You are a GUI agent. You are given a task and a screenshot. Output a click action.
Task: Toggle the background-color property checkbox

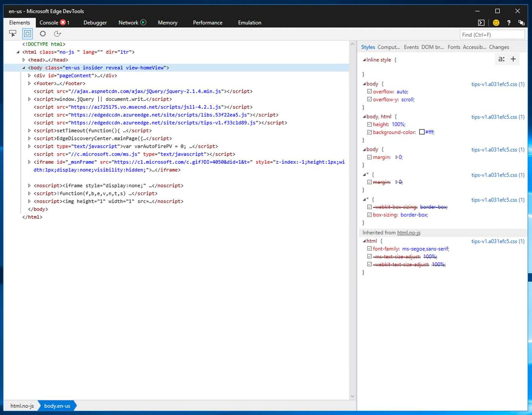pyautogui.click(x=369, y=132)
